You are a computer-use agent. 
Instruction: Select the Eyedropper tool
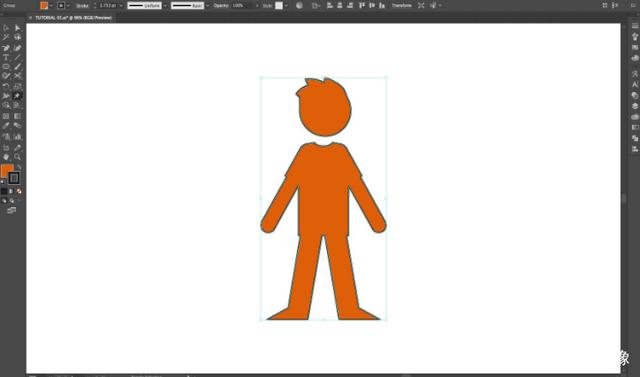(x=6, y=126)
